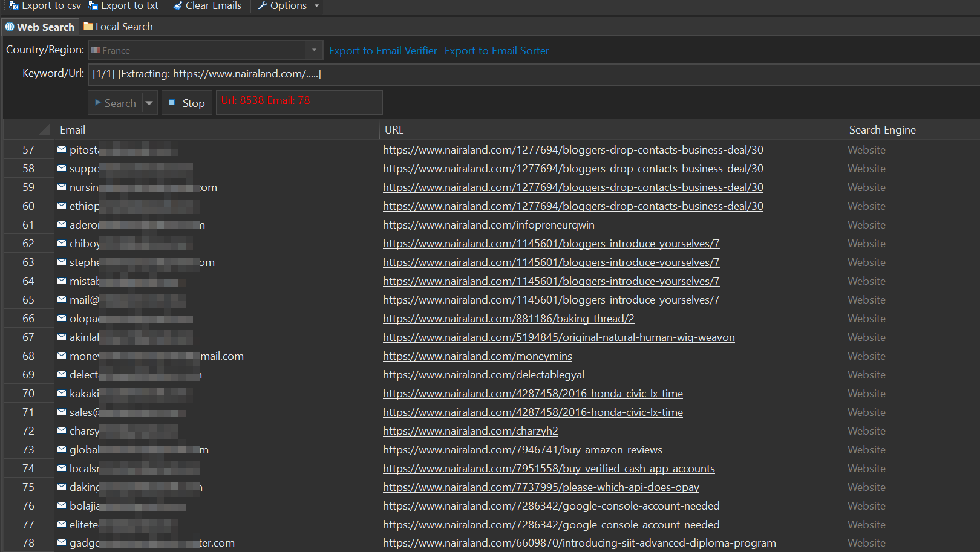The height and width of the screenshot is (552, 980).
Task: Open the Export to Email Sorter link
Action: [497, 51]
